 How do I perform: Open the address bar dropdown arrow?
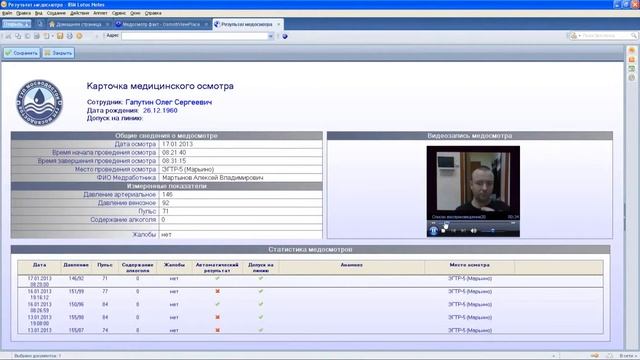[270, 36]
